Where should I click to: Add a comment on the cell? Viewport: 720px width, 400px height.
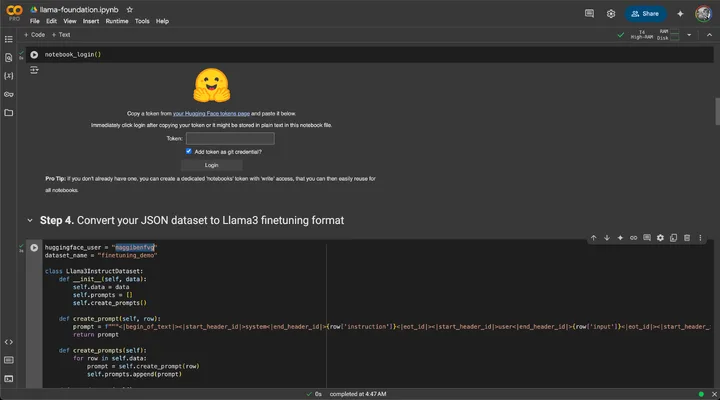[x=647, y=238]
